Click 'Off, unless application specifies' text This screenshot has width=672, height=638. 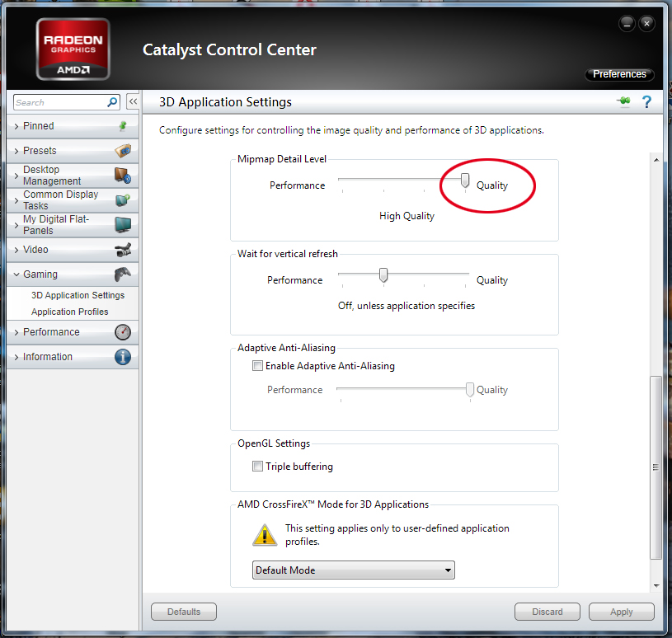tap(406, 306)
